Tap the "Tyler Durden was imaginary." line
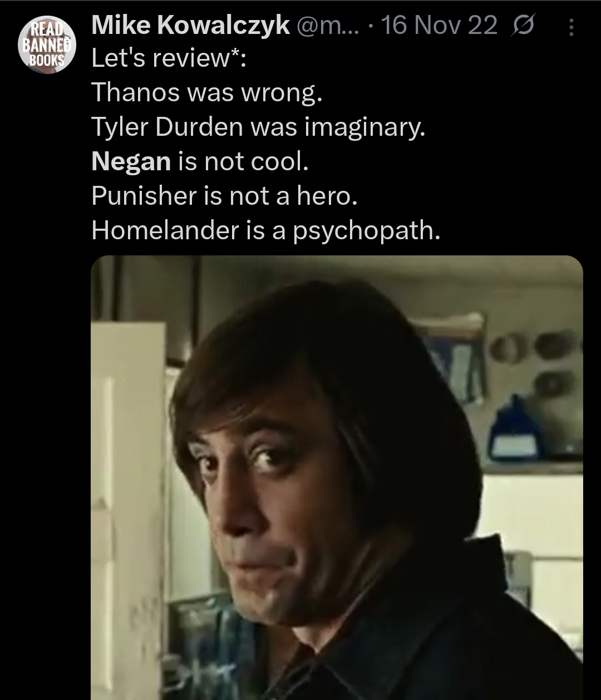 pos(258,127)
